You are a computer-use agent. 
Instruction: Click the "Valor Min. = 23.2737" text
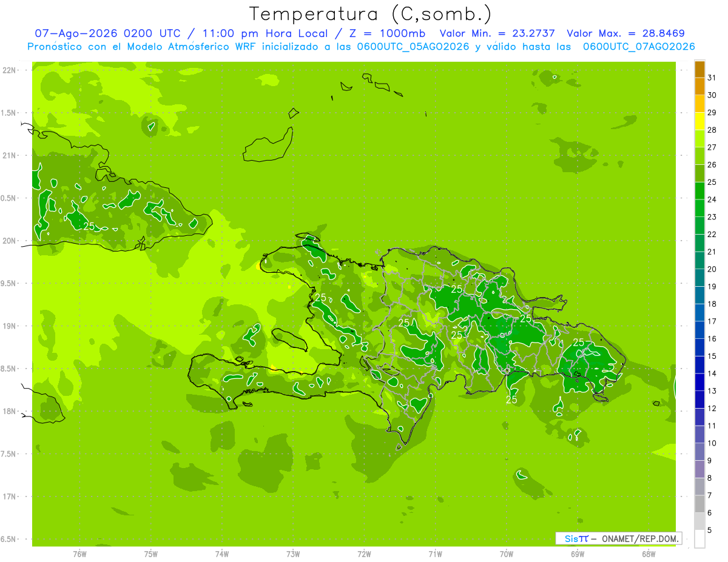(x=497, y=34)
